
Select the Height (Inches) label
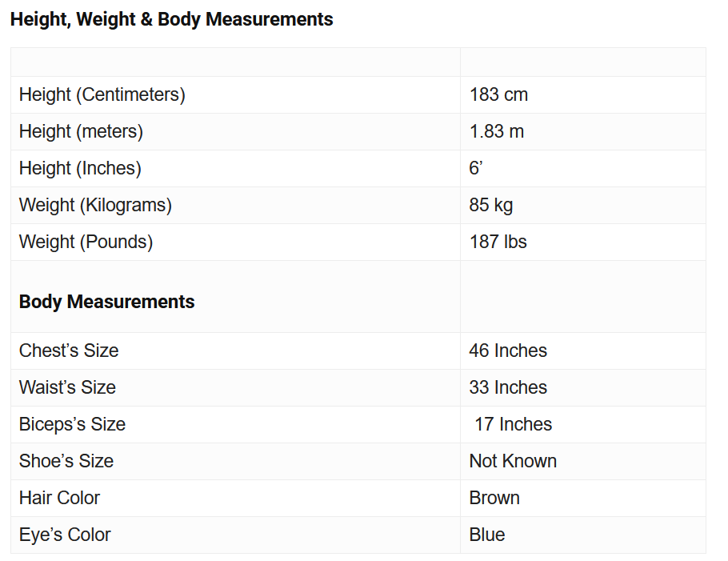80,168
